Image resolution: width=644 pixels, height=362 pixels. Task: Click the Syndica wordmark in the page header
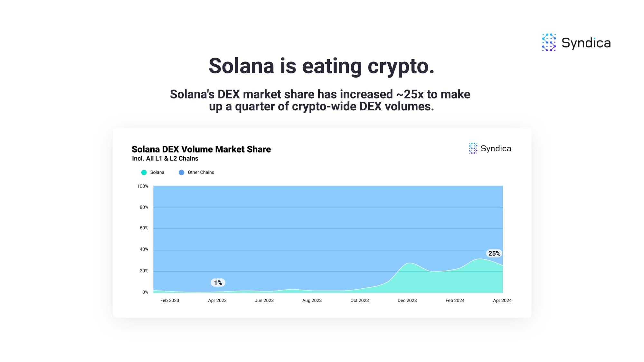click(586, 43)
